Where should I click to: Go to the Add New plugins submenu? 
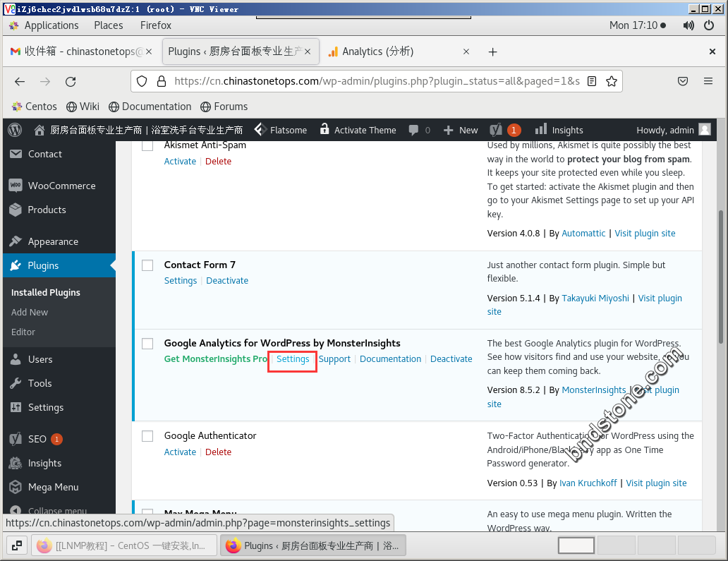[30, 312]
